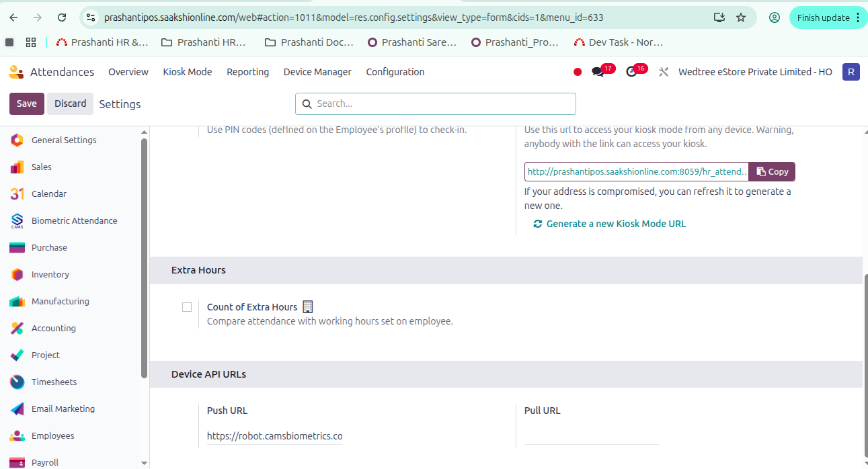
Task: Click Generate a new Kiosk Mode URL
Action: 615,224
